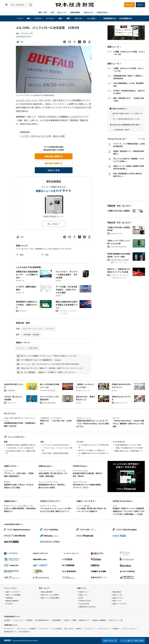Click NIKKEI Financial banner ad
The width and height of the screenshot is (149, 644).
pyautogui.click(x=126, y=476)
